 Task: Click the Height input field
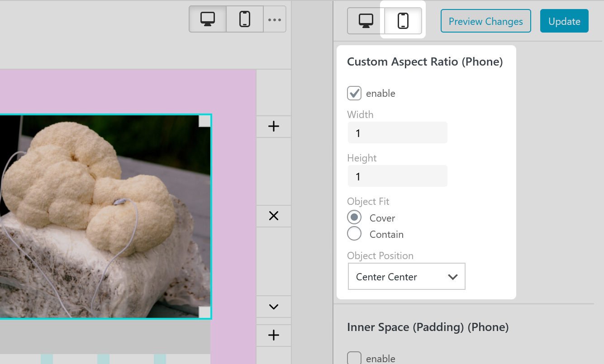click(x=397, y=176)
